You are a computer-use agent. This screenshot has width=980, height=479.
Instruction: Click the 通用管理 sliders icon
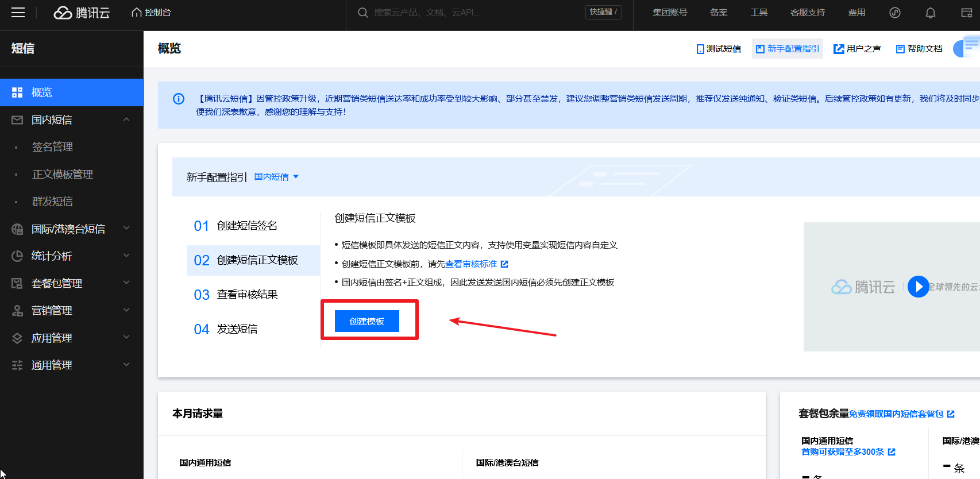tap(17, 365)
